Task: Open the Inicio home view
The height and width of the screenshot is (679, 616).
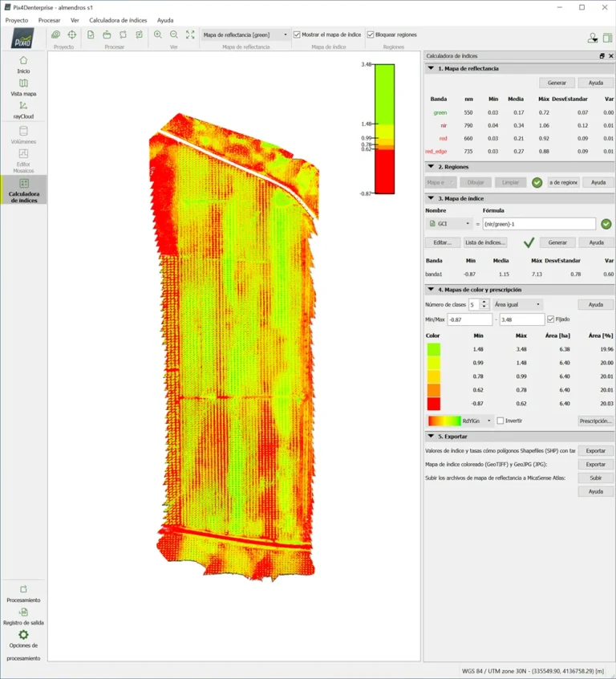Action: 23,64
